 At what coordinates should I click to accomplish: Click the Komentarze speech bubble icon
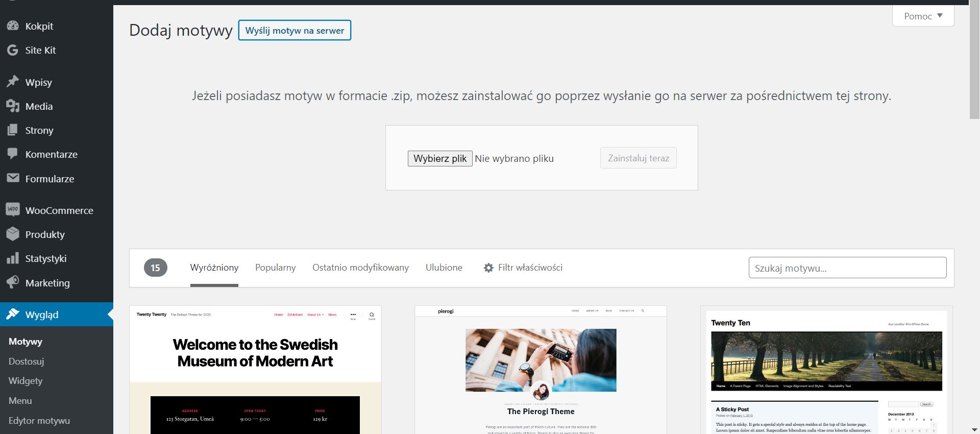(13, 154)
